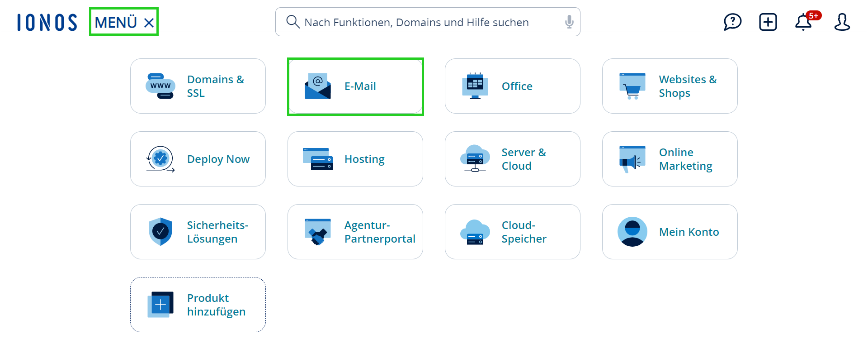Open the E-Mail menu entry
The image size is (868, 344).
pos(355,86)
